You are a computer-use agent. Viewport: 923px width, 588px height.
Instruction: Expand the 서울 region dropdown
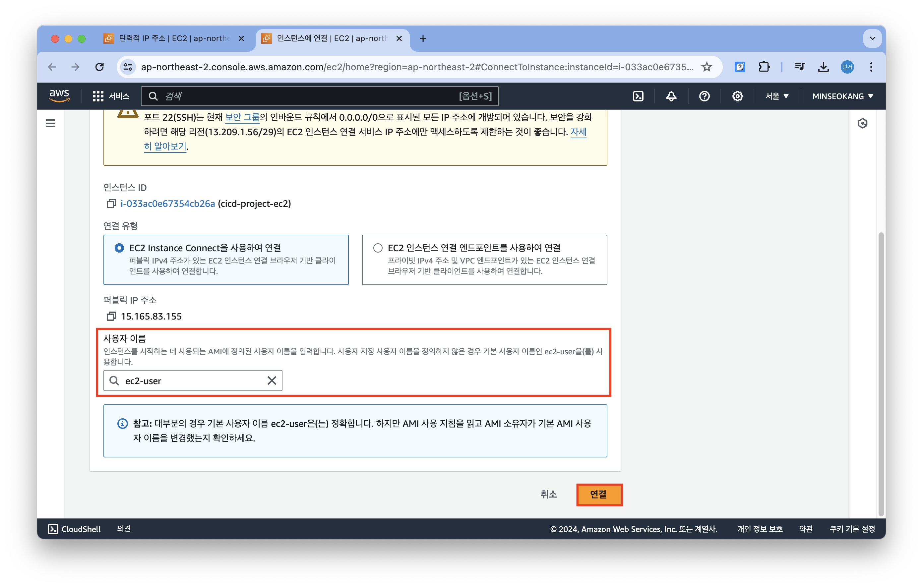click(776, 96)
